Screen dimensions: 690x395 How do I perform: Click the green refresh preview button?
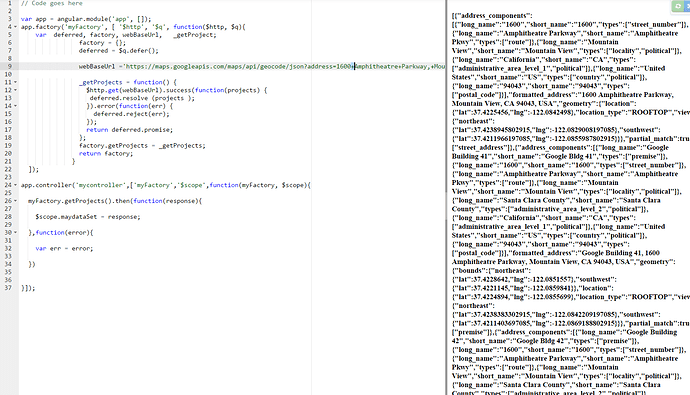[x=678, y=6]
